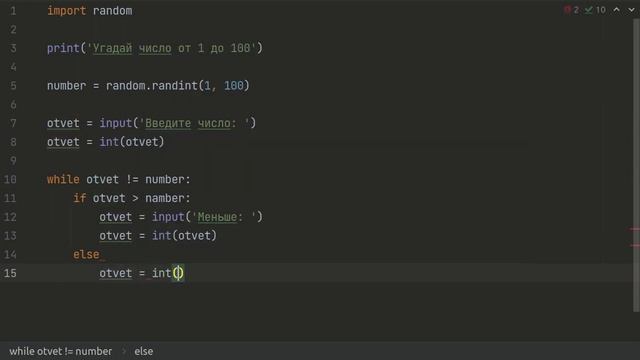Click 'random.randint' on line 5
Viewport: 640px width, 360px height.
tap(151, 86)
